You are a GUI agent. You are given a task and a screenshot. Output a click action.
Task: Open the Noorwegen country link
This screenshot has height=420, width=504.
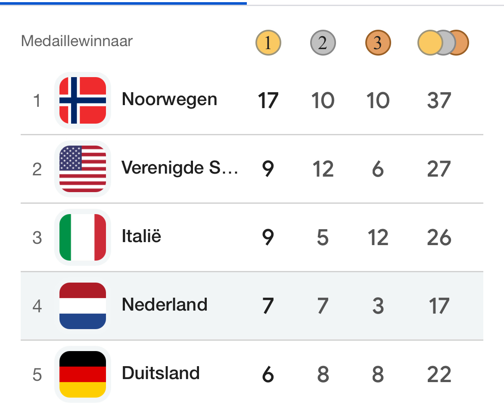[169, 100]
